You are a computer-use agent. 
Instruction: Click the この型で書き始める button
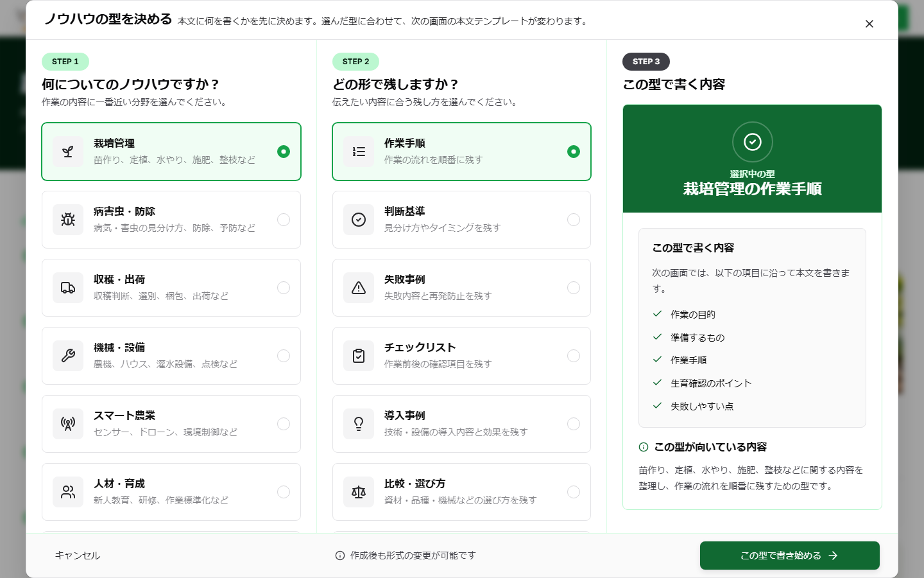(x=789, y=556)
